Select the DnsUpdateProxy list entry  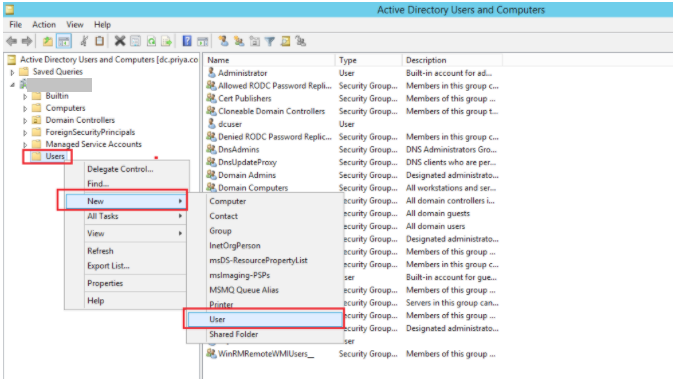[x=247, y=162]
